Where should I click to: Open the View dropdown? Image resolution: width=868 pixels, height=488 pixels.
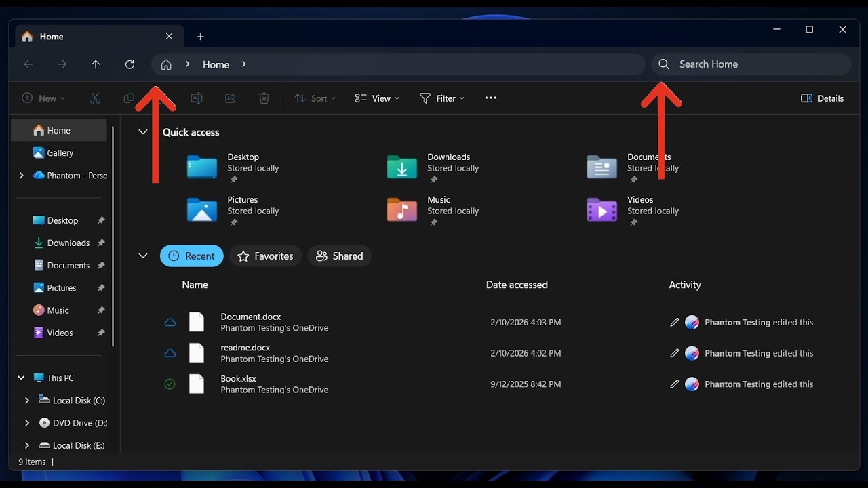[377, 98]
